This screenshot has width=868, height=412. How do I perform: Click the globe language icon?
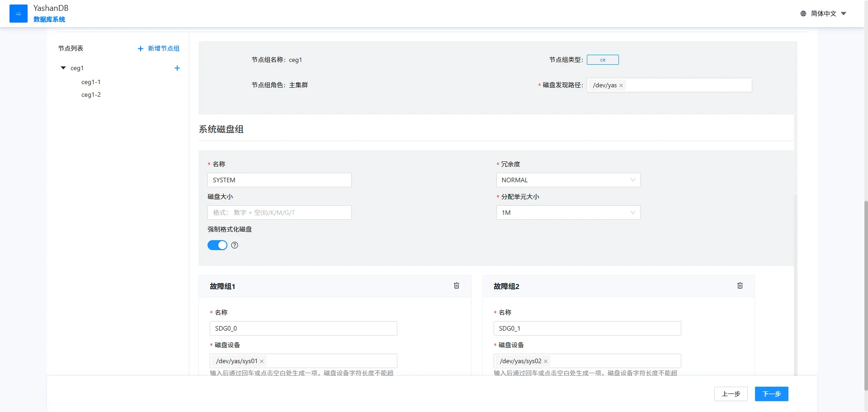(x=803, y=14)
